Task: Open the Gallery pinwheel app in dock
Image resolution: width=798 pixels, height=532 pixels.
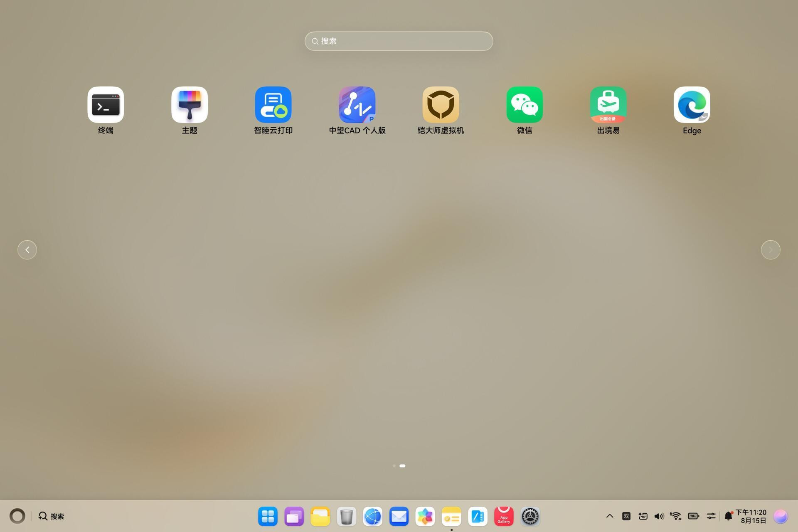Action: 425,516
